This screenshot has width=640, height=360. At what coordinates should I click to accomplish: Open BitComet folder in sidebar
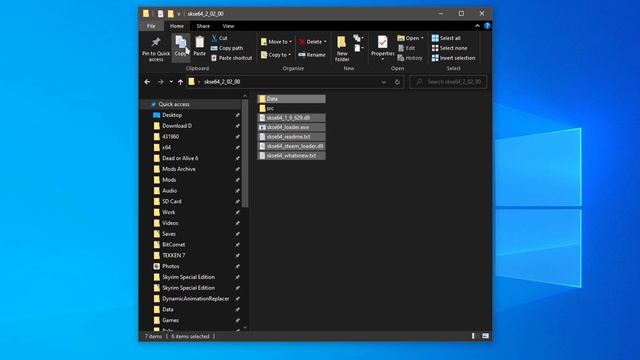(x=173, y=244)
